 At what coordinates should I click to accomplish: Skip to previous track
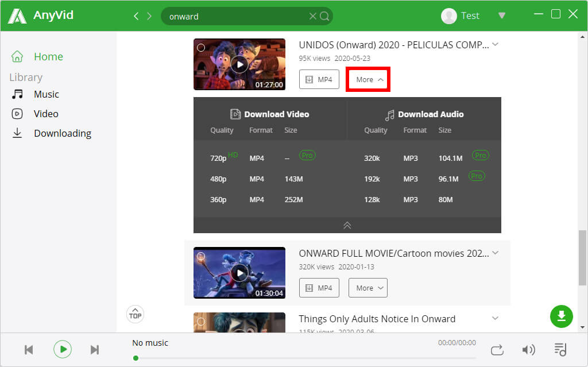pos(29,350)
